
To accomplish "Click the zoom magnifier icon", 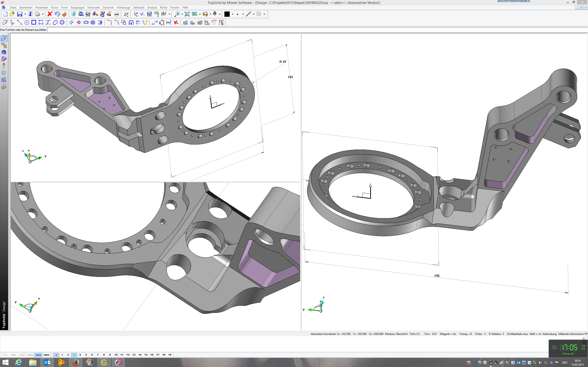I will [x=177, y=14].
